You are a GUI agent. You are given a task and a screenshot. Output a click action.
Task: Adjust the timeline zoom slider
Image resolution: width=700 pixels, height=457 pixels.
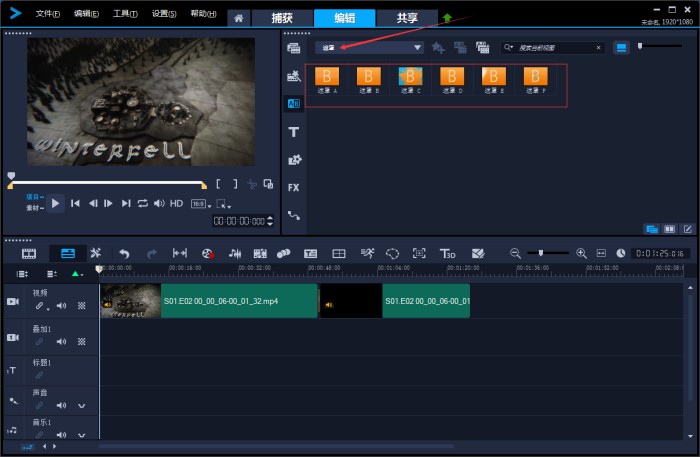(541, 253)
